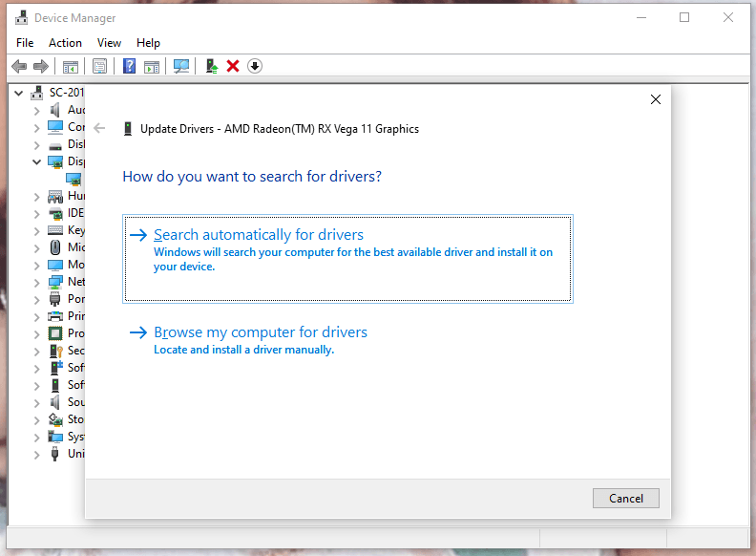Open the File menu

tap(25, 43)
